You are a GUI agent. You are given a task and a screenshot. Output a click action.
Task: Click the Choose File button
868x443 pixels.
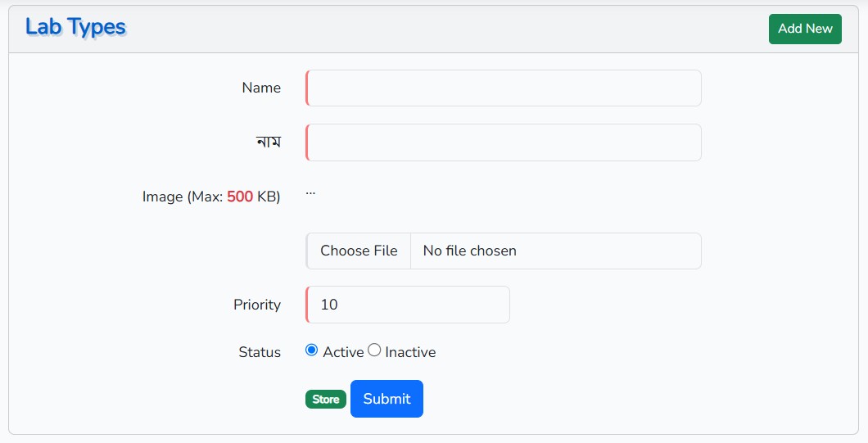pos(359,251)
